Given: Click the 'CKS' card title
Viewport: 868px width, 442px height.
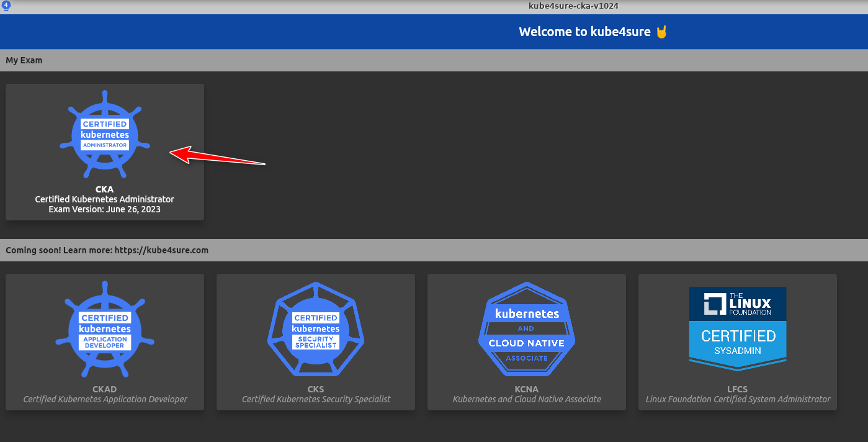Looking at the screenshot, I should 316,389.
